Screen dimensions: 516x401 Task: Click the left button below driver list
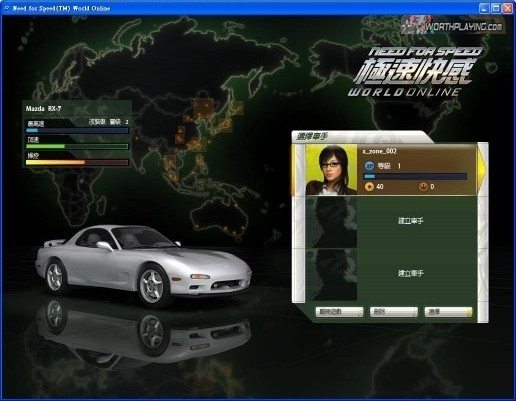click(x=339, y=312)
